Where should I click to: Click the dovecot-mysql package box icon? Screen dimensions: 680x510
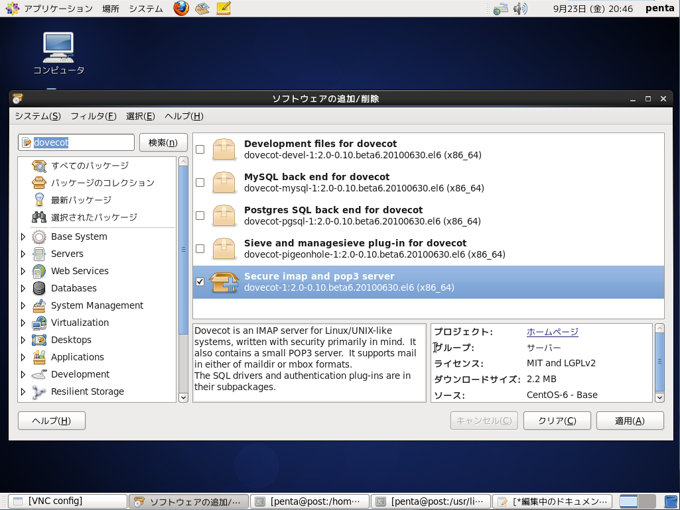coord(224,182)
